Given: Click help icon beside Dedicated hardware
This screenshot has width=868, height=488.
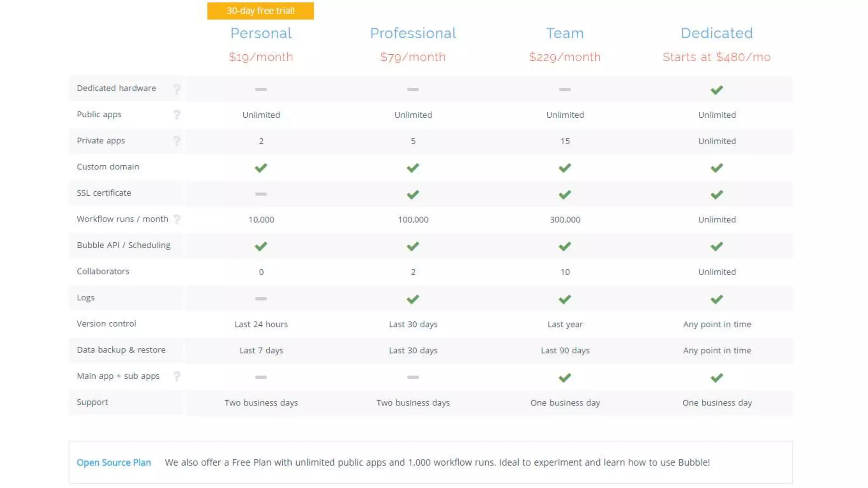Looking at the screenshot, I should click(177, 89).
